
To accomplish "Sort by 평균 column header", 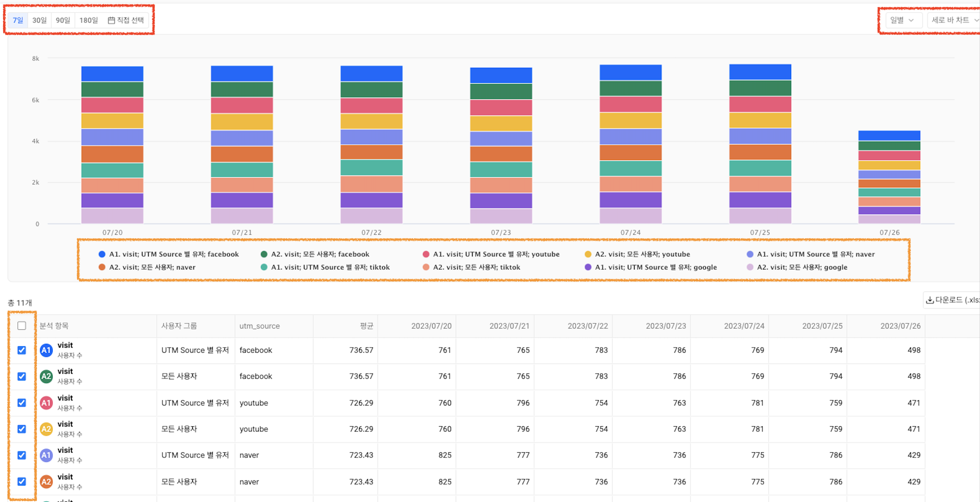I will click(x=366, y=326).
